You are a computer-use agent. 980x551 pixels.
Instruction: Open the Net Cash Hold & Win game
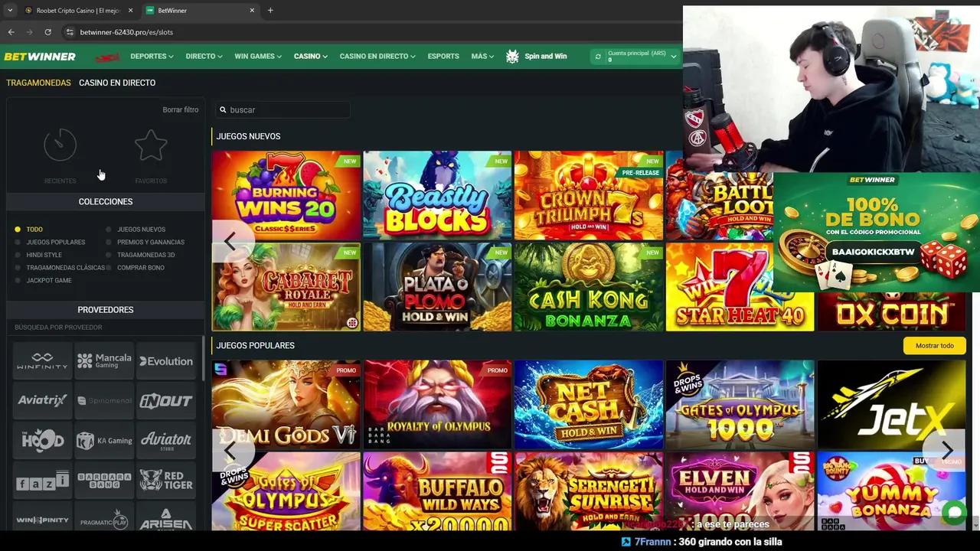click(589, 404)
